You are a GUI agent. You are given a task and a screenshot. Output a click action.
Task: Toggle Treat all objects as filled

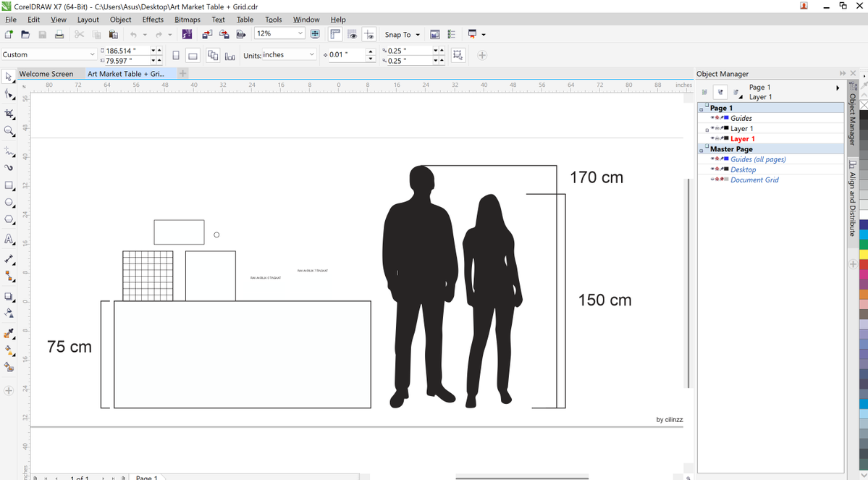point(458,55)
